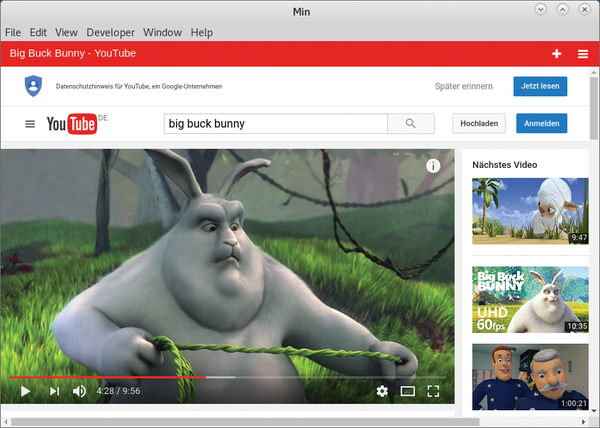
Task: Open the sheep video thumbnail 9:47
Action: click(530, 211)
